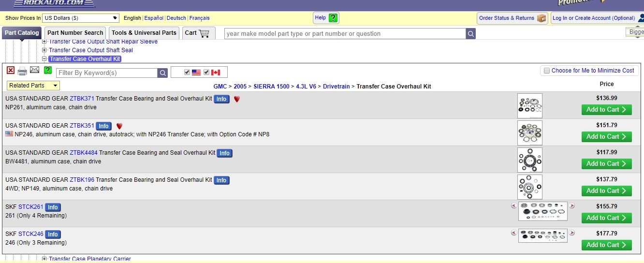Image resolution: width=644 pixels, height=263 pixels.
Task: Click Drivetrain in the breadcrumb
Action: [x=337, y=87]
